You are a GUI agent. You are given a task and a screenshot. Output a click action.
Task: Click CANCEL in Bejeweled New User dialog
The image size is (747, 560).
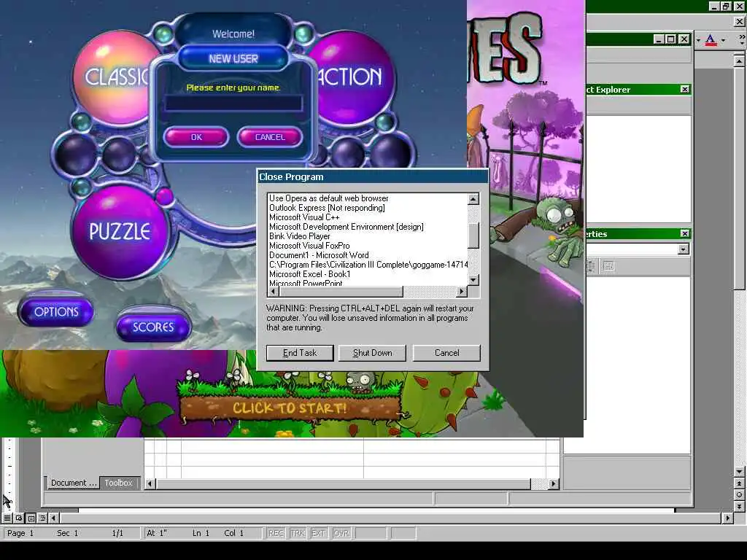pos(270,137)
